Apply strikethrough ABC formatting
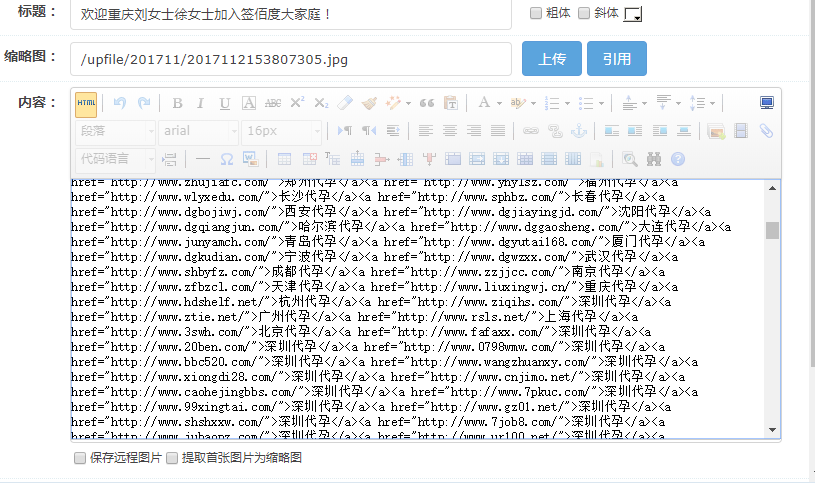This screenshot has width=815, height=492. 273,103
